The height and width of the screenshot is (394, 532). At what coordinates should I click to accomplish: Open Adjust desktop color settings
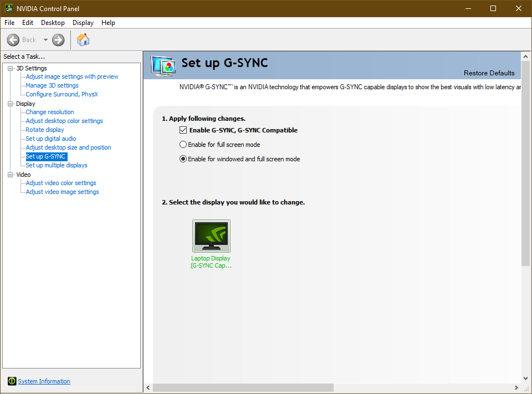point(64,121)
